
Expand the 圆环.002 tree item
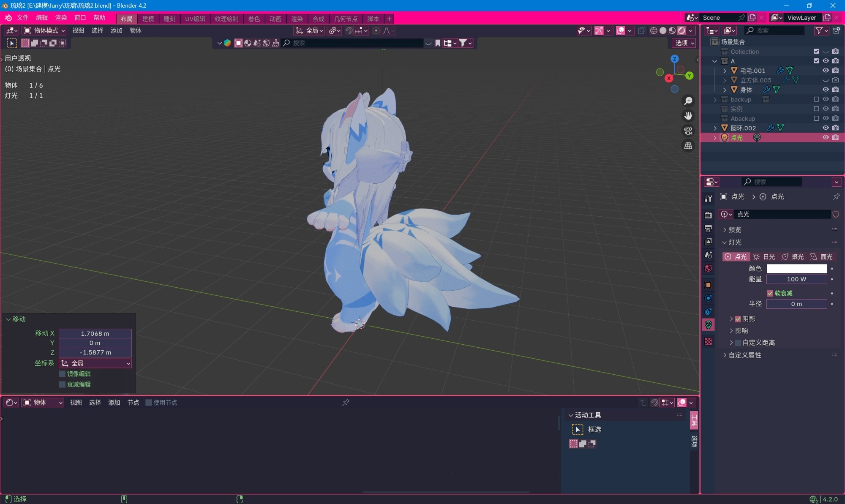pos(715,128)
